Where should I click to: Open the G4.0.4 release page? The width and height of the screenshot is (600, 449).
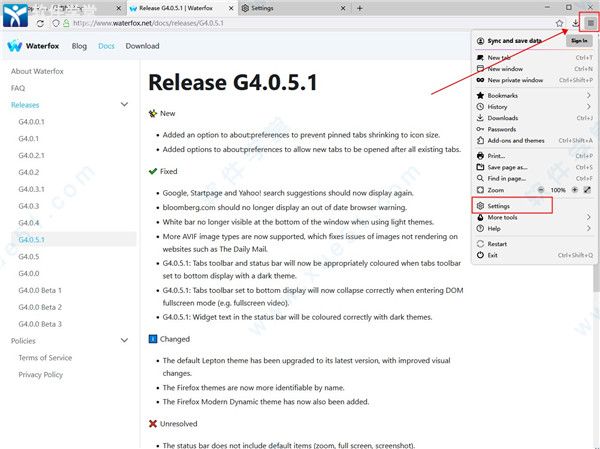[29, 223]
